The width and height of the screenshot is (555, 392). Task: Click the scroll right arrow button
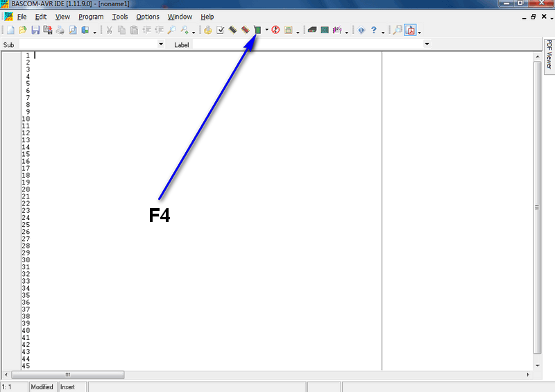point(528,375)
